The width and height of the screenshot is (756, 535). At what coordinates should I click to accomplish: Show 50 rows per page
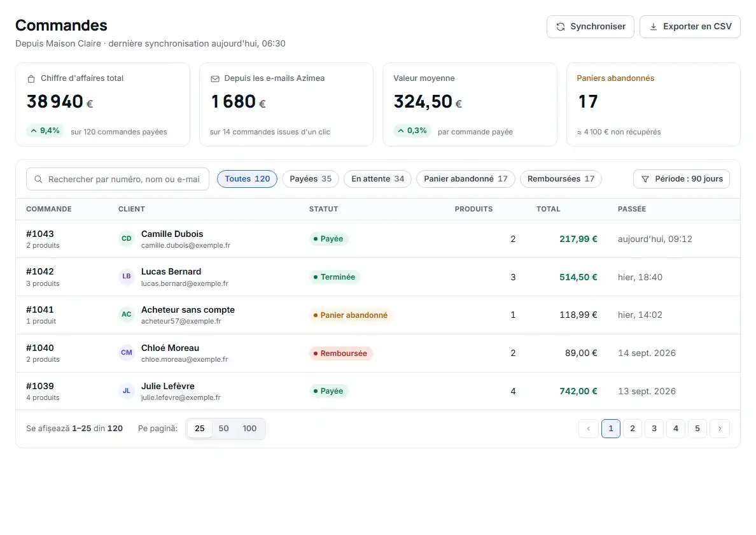pos(224,429)
